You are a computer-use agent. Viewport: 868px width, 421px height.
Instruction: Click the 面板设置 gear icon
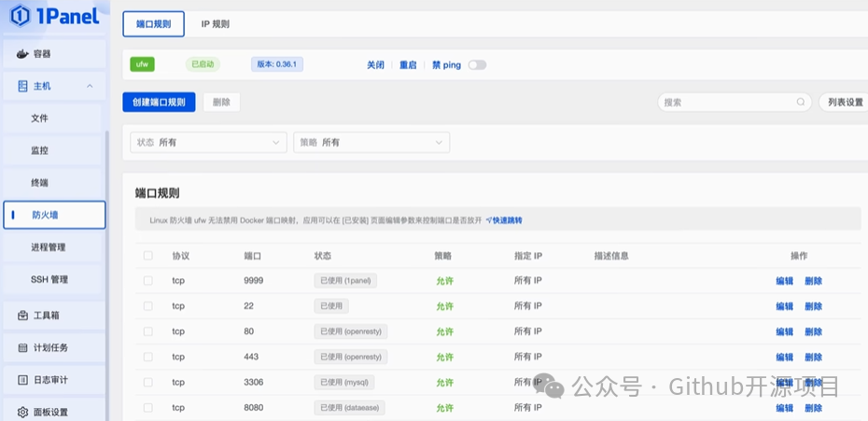tap(22, 413)
